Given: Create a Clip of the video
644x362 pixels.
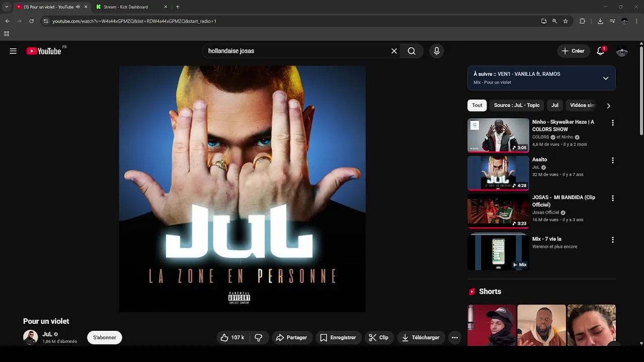Looking at the screenshot, I should pyautogui.click(x=378, y=337).
